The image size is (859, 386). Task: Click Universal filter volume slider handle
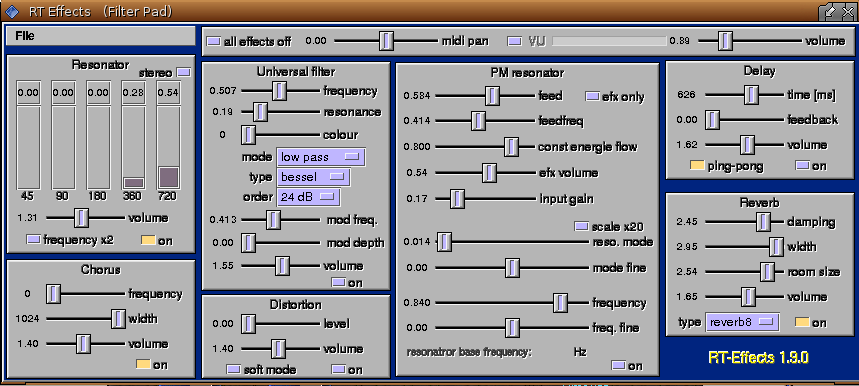(x=282, y=266)
